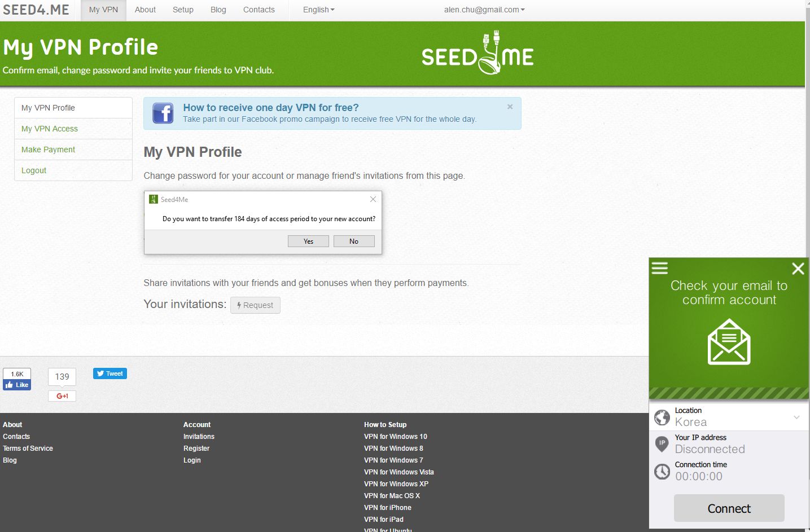Confirm transfer by clicking Yes
Screen dimensions: 810x532
[308, 241]
